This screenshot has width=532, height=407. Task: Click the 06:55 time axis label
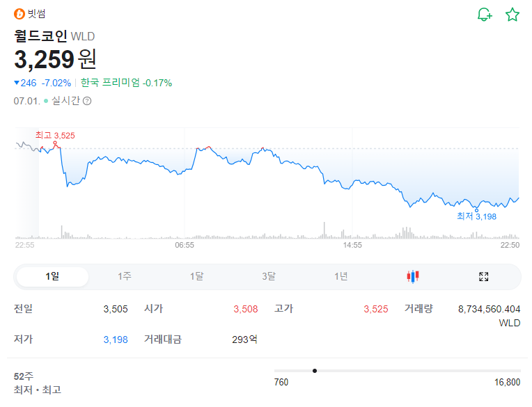185,245
